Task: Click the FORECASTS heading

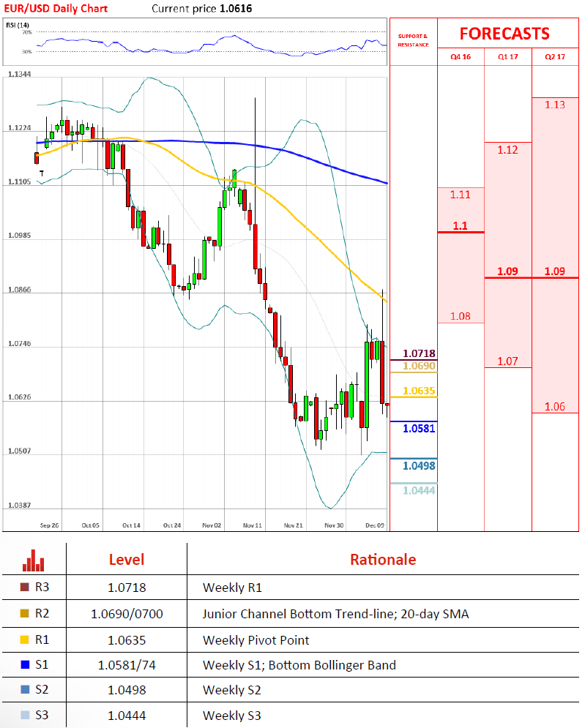Action: 504,34
